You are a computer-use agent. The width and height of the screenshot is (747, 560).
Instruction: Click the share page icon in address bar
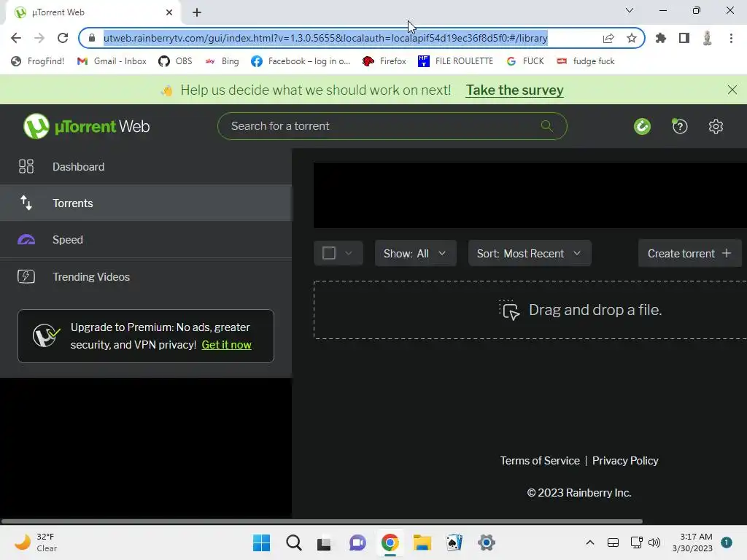[608, 38]
